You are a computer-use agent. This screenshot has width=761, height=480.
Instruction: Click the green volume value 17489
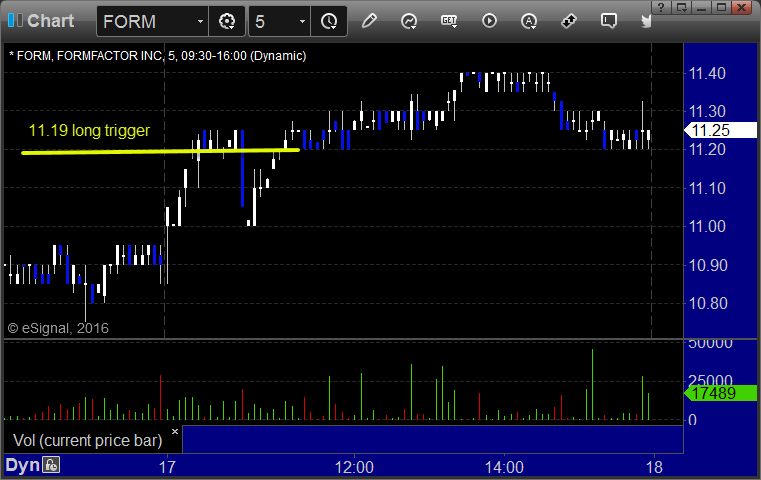[720, 393]
